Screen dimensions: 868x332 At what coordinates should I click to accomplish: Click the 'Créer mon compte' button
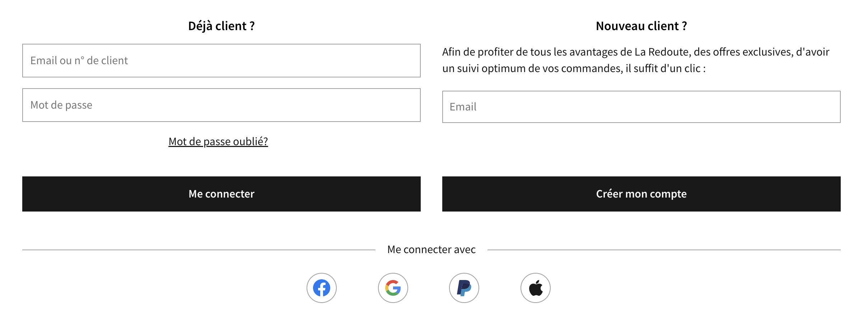pyautogui.click(x=641, y=194)
